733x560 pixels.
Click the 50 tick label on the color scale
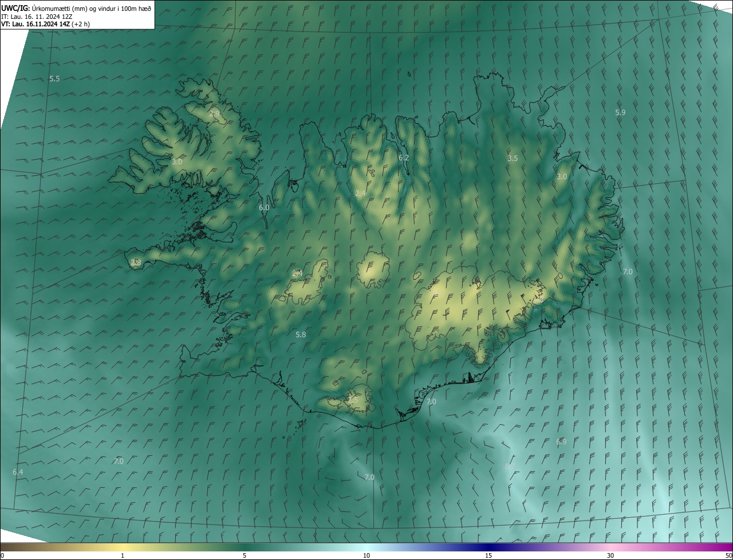point(728,555)
